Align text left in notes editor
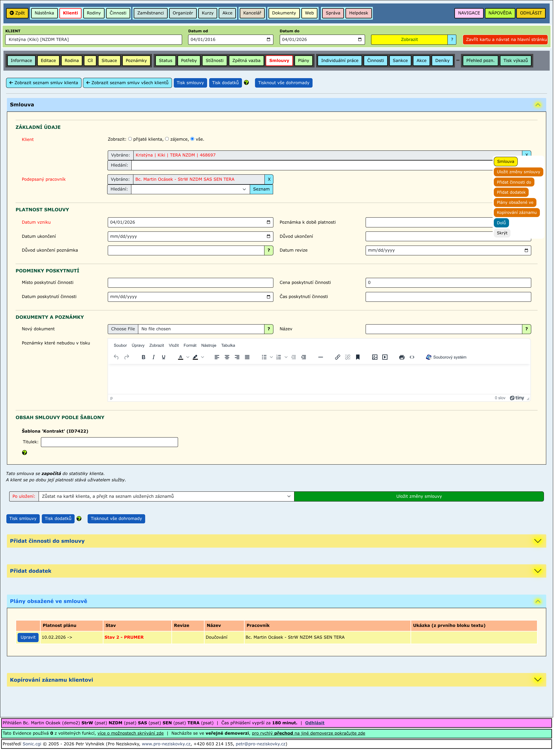 click(217, 357)
